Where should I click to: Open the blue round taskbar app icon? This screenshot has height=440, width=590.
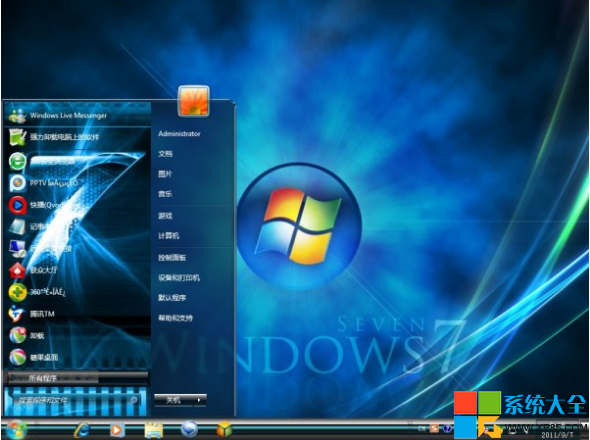[x=189, y=429]
